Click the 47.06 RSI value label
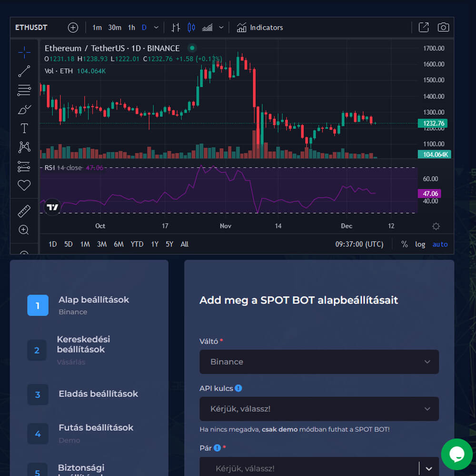The image size is (476, 476). click(429, 193)
